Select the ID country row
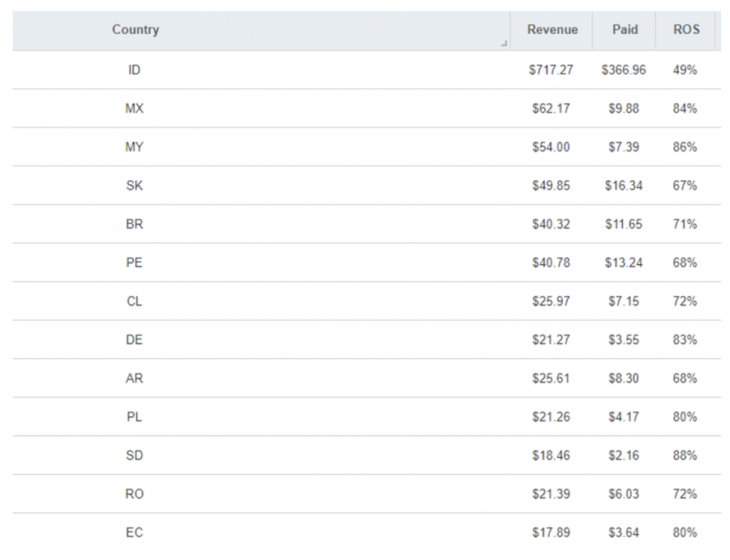 [135, 70]
